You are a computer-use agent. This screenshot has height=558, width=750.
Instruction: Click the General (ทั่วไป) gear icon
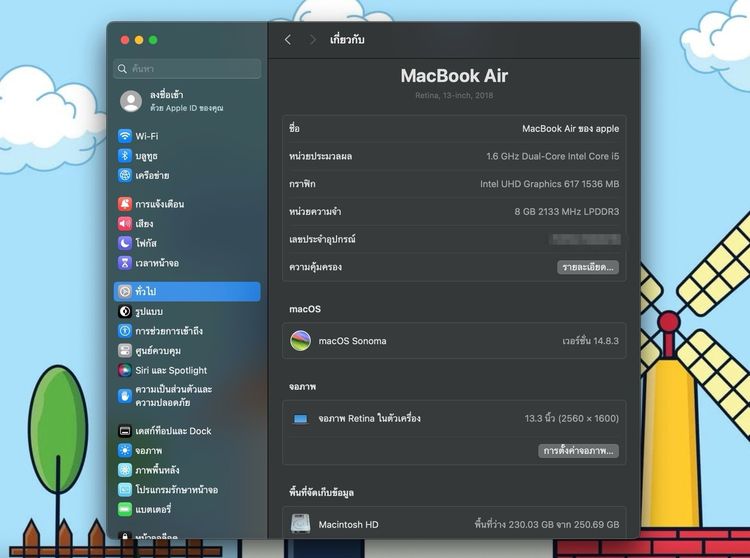pyautogui.click(x=125, y=291)
